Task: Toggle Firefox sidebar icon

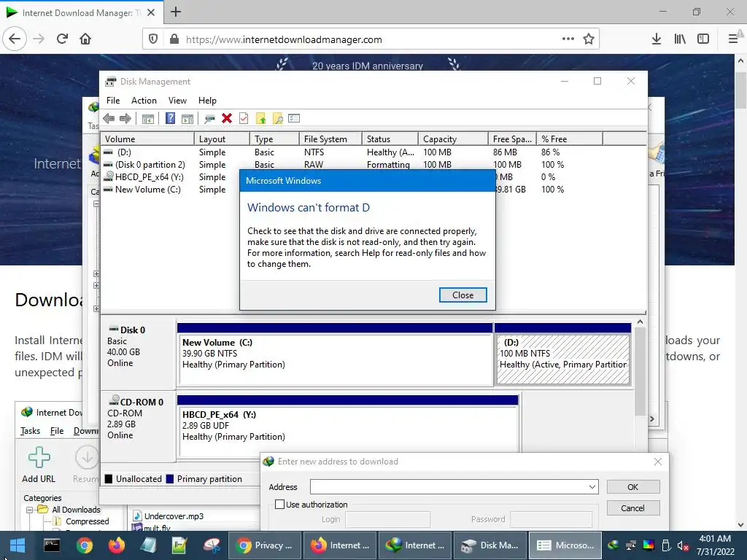Action: (703, 39)
